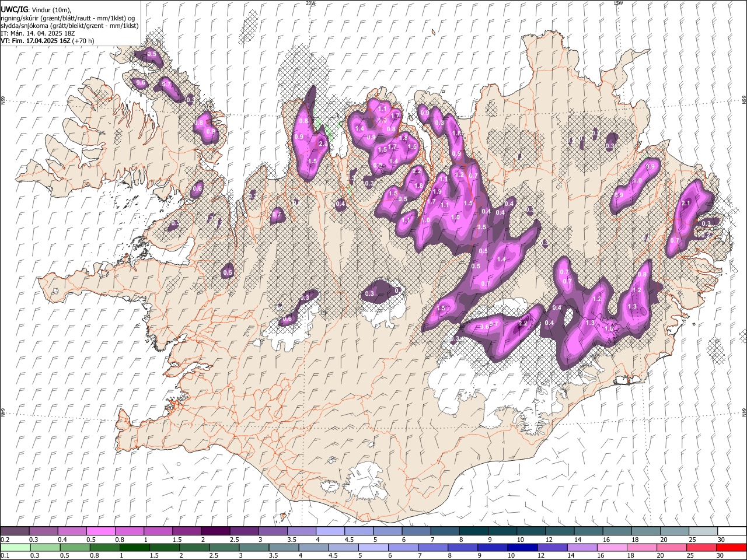Click the "rigning/skúrir" legend description line
This screenshot has height=560, width=747.
coord(68,17)
